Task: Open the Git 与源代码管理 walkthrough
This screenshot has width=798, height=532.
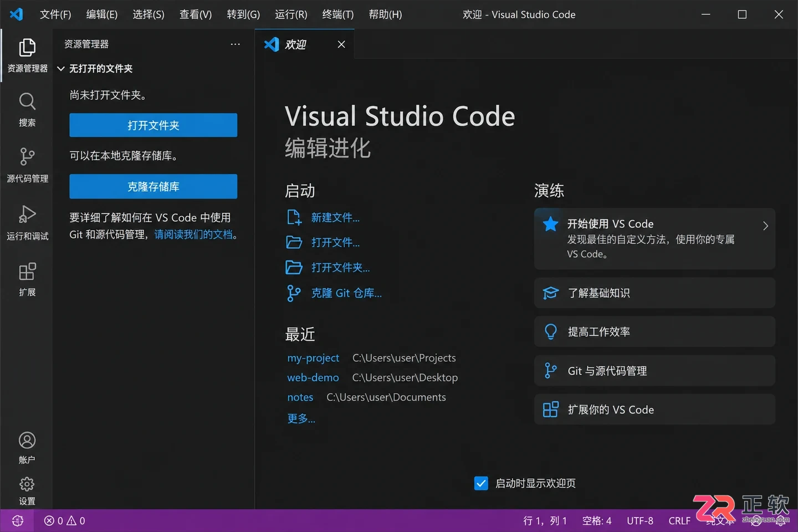Action: (x=654, y=371)
